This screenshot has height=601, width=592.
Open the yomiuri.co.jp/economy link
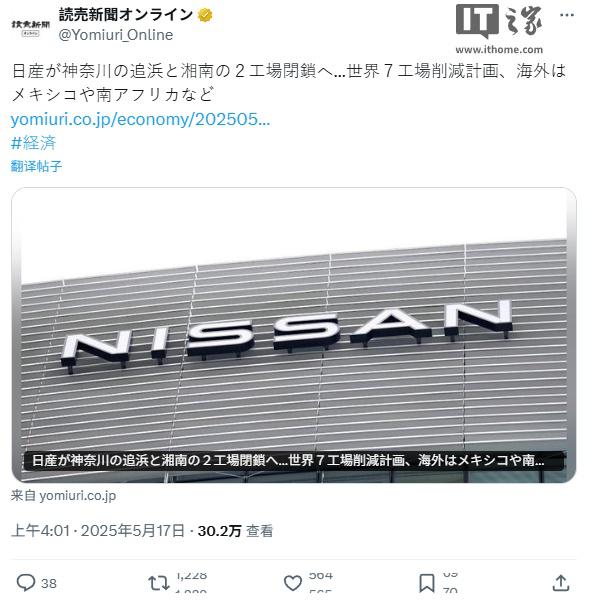(140, 119)
